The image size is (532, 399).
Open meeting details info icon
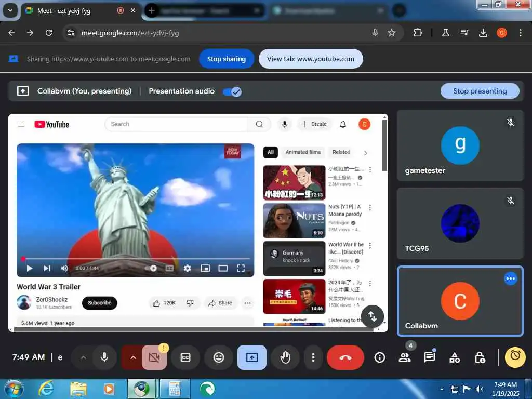tap(380, 357)
